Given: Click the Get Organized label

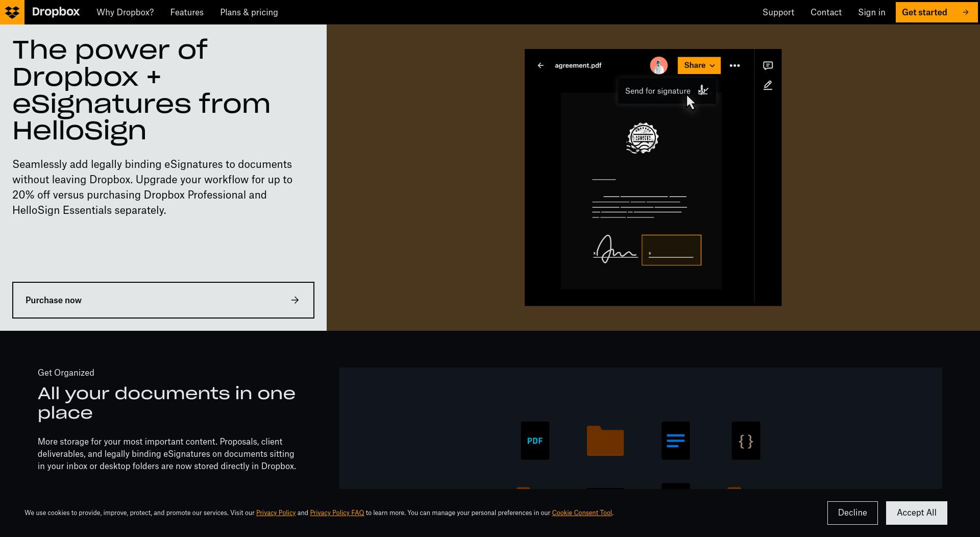Looking at the screenshot, I should 66,373.
